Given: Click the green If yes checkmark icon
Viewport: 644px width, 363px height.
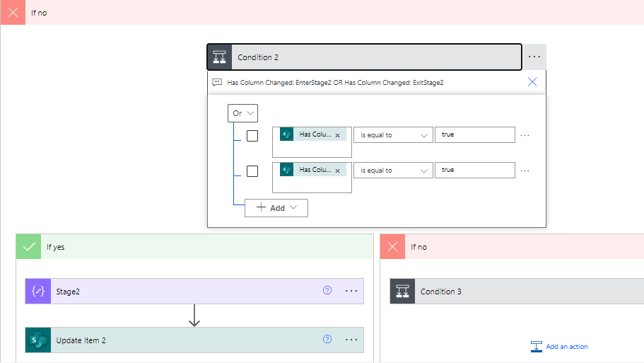Looking at the screenshot, I should pos(29,247).
